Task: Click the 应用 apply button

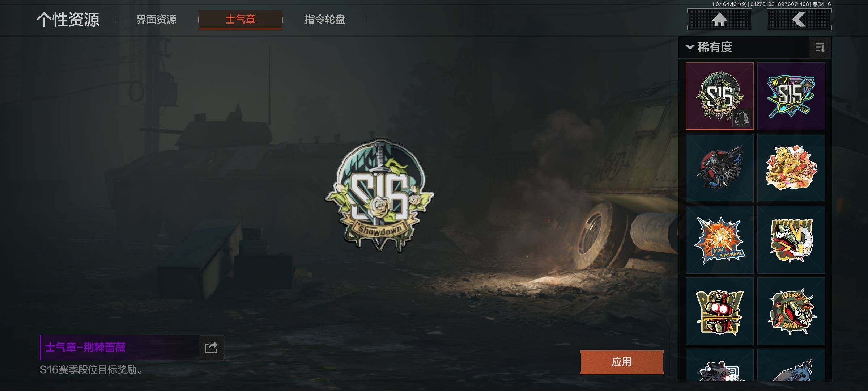Action: (x=622, y=362)
